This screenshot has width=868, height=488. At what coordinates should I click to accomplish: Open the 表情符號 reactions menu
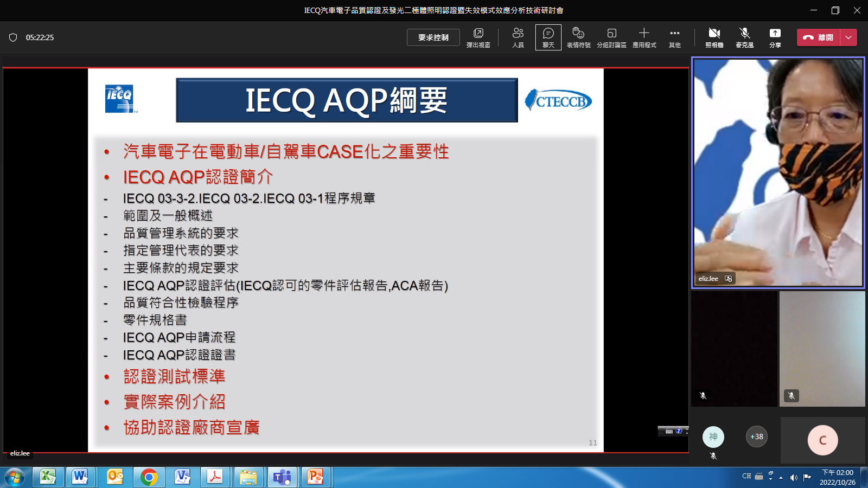[578, 37]
